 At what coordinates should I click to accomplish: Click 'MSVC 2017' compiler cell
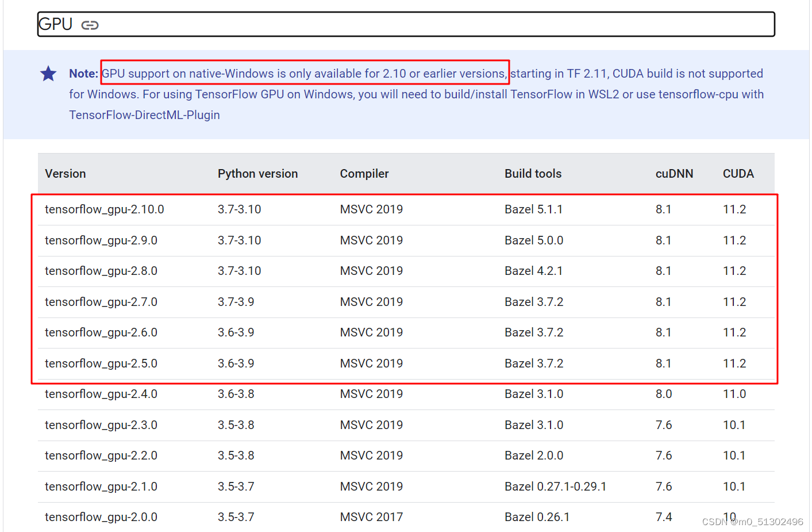(x=371, y=517)
